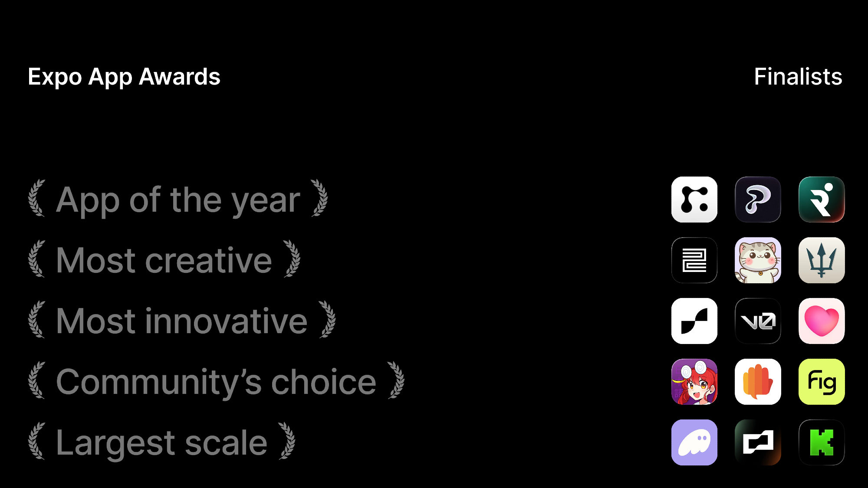The height and width of the screenshot is (488, 868).
Task: Select the pink heart app icon
Action: pos(822,321)
